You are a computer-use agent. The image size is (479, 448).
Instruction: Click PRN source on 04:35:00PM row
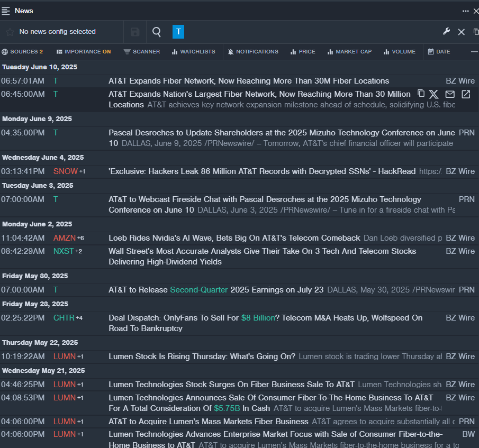(466, 133)
